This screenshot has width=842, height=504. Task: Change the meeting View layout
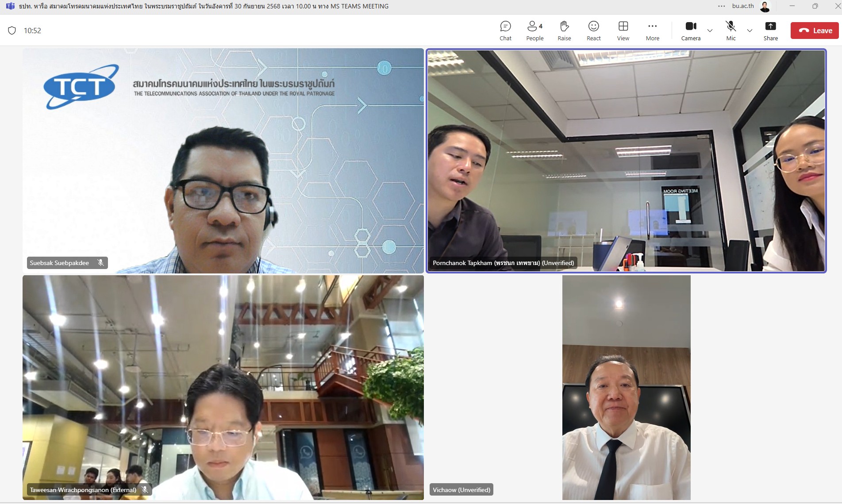click(623, 31)
